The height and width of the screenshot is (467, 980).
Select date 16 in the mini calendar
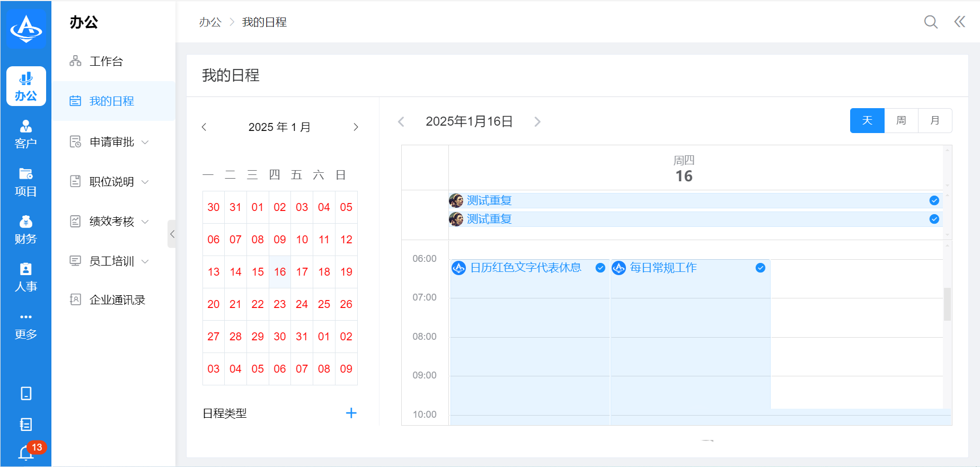[x=280, y=272]
